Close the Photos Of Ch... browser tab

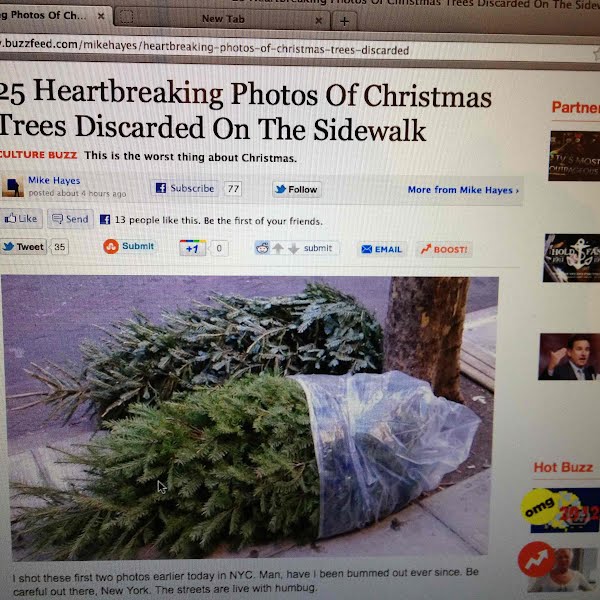101,16
